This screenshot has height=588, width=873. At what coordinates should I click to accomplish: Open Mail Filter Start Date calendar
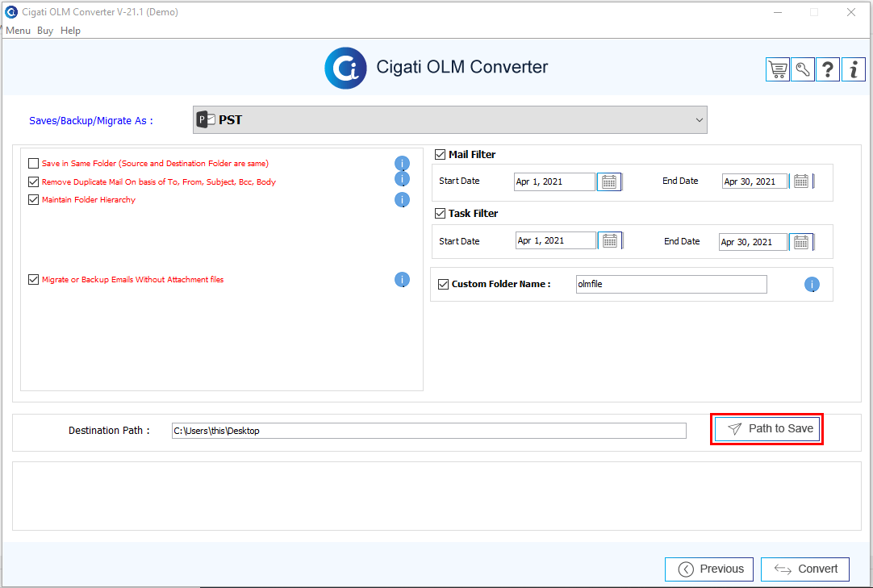(x=609, y=181)
